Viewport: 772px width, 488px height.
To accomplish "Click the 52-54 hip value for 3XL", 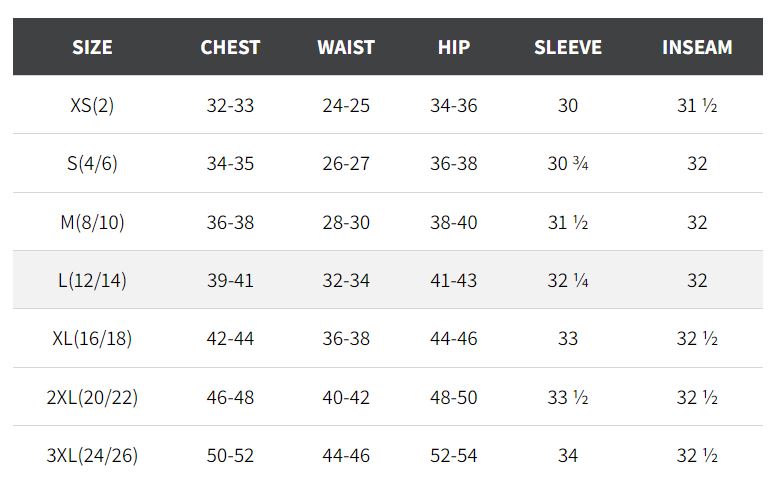I will tap(453, 456).
